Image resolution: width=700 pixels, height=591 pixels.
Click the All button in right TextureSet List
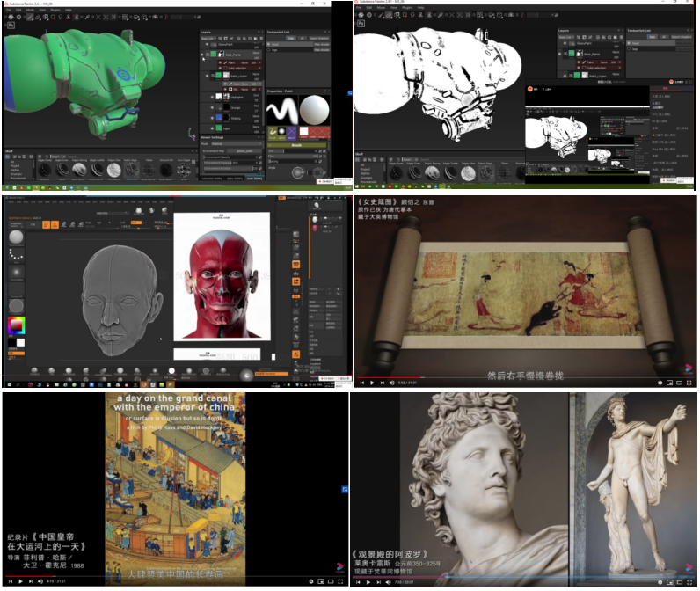click(x=663, y=37)
